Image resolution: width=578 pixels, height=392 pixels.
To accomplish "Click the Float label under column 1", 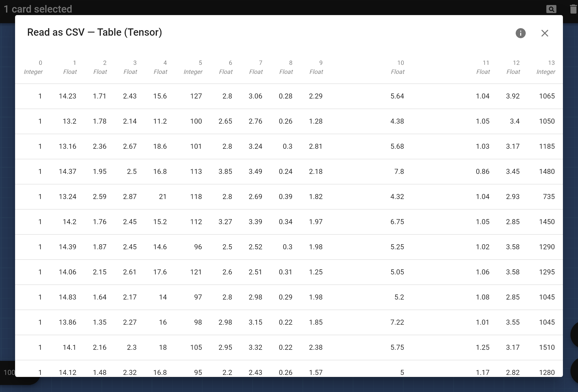I will 70,71.
